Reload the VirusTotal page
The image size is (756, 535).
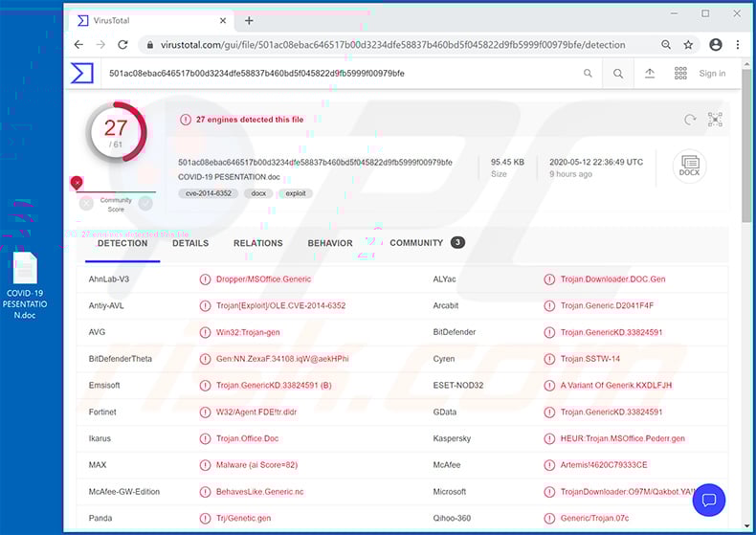pos(122,45)
